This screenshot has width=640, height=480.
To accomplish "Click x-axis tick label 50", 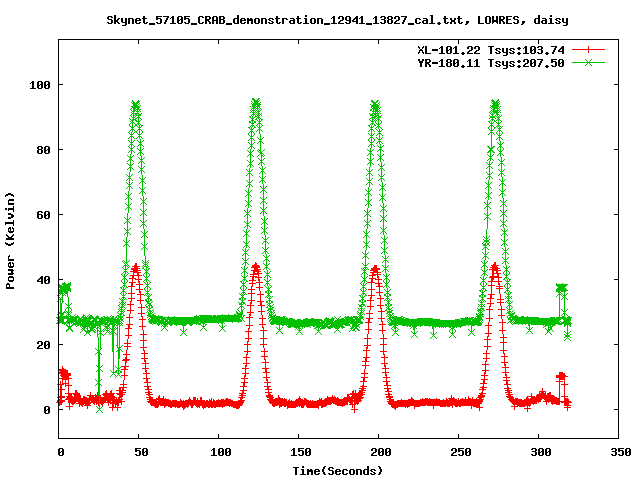I will [141, 452].
